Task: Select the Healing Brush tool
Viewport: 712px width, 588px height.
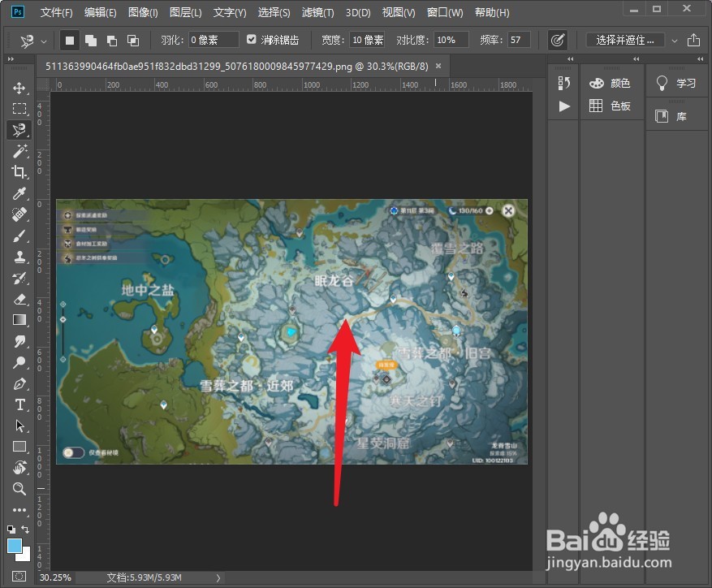Action: coord(19,214)
